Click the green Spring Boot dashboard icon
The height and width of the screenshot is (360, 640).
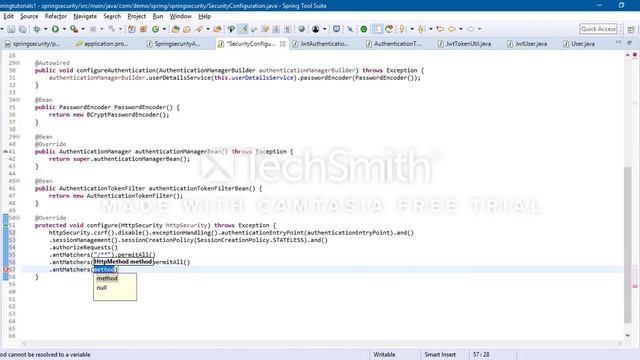click(364, 29)
